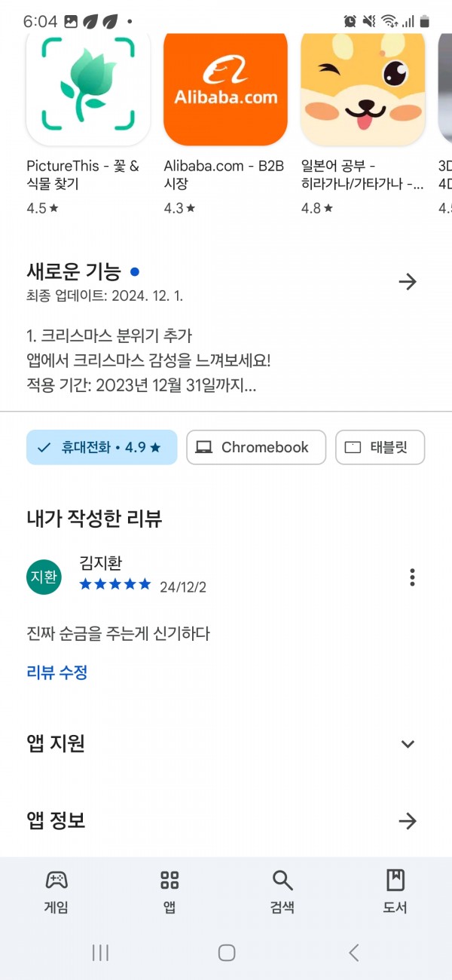
Task: Go to the 게임 tab with the controller icon
Action: (x=56, y=891)
